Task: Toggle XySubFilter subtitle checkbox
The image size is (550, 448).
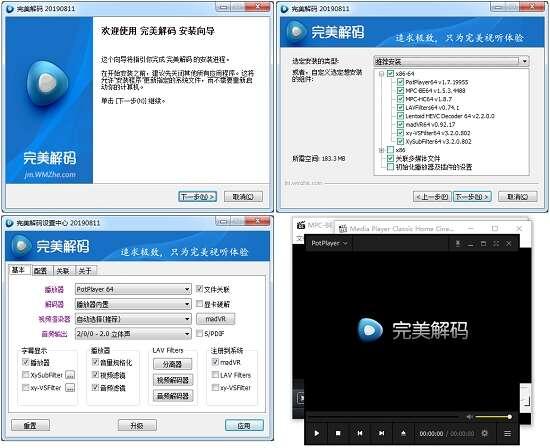Action: click(x=25, y=375)
